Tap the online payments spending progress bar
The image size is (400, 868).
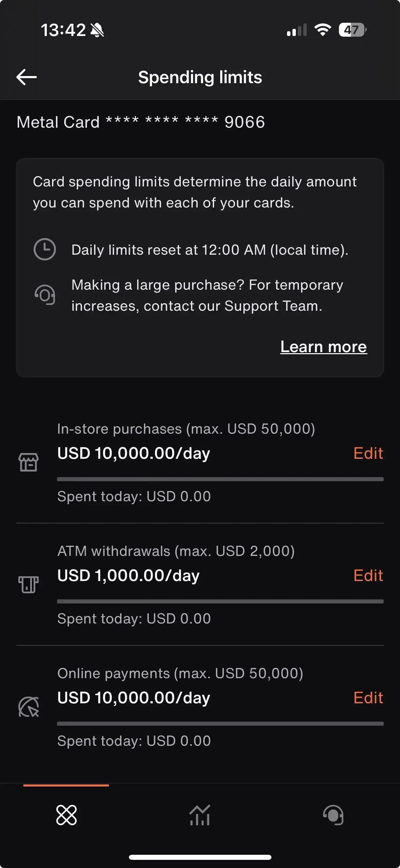[x=220, y=724]
